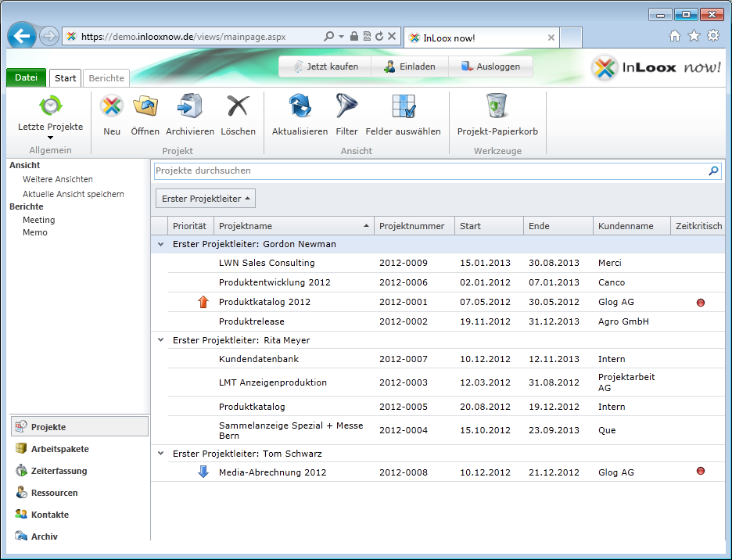Open the Datei tab
This screenshot has width=732, height=560.
pyautogui.click(x=26, y=77)
